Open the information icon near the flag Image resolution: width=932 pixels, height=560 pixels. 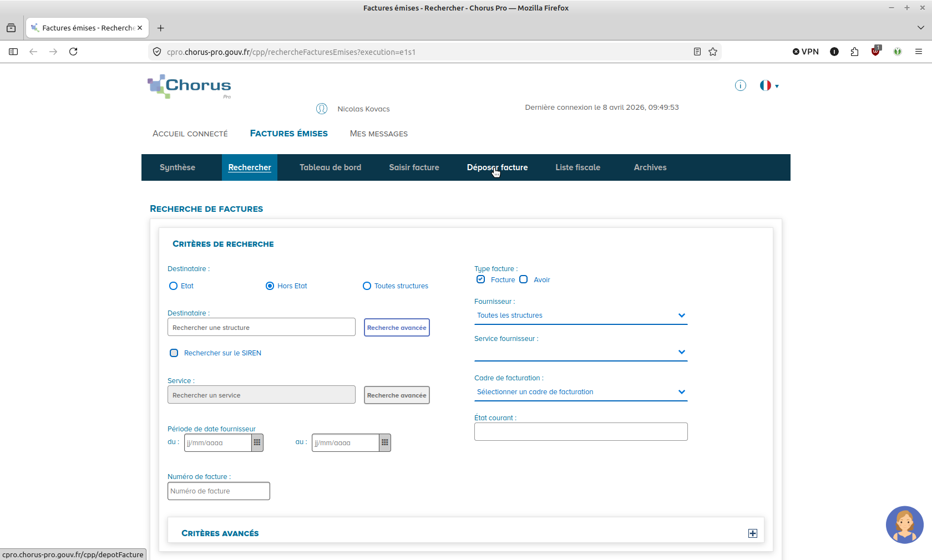tap(741, 85)
